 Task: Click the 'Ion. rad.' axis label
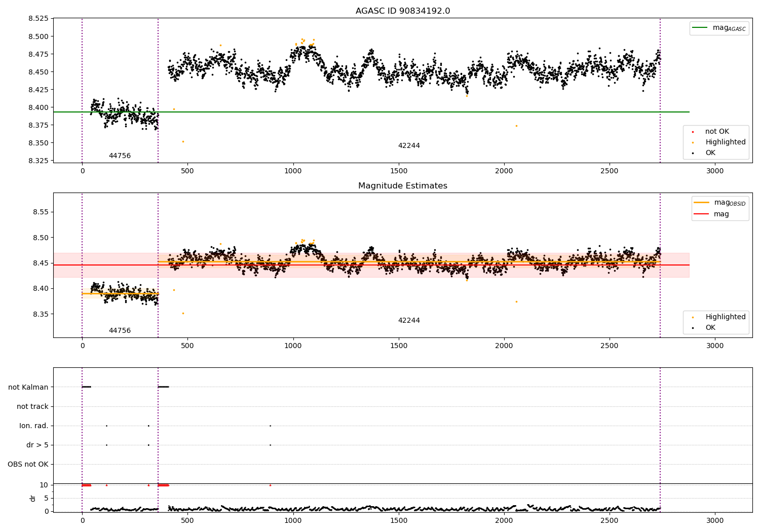[34, 426]
